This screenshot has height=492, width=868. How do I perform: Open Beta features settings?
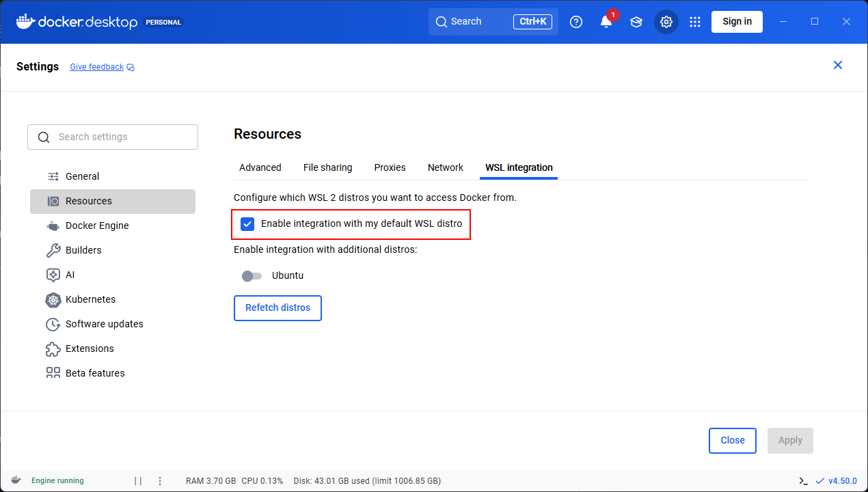pyautogui.click(x=113, y=373)
